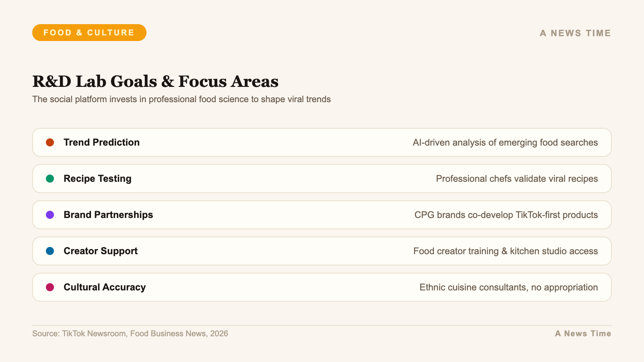This screenshot has width=644, height=362.
Task: Select the Recipe Testing row title
Action: (x=97, y=179)
